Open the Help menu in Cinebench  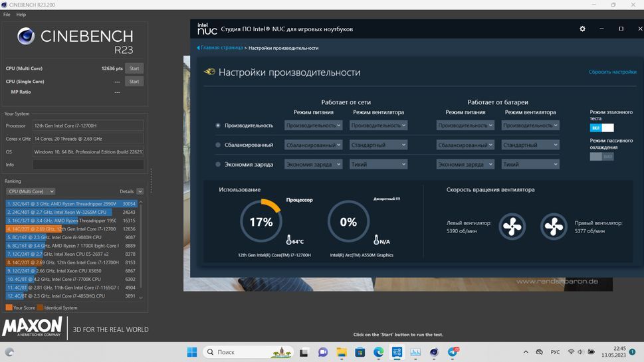pos(21,14)
